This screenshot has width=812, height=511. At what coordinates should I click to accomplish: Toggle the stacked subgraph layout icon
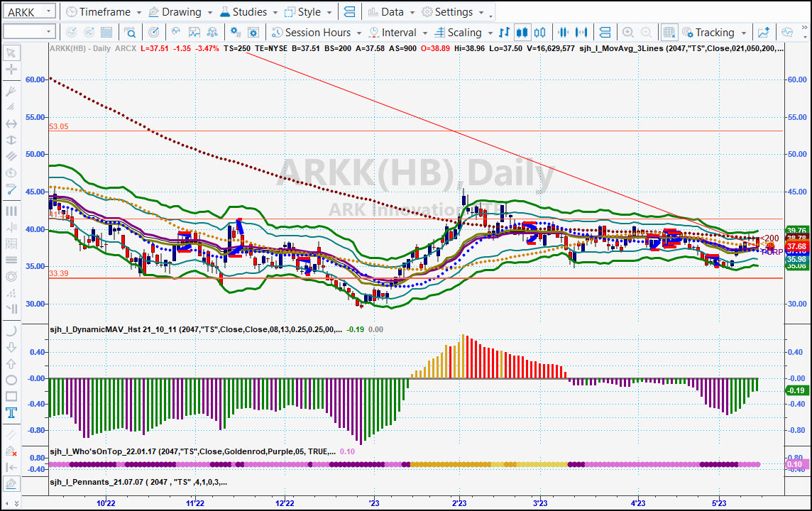(604, 33)
